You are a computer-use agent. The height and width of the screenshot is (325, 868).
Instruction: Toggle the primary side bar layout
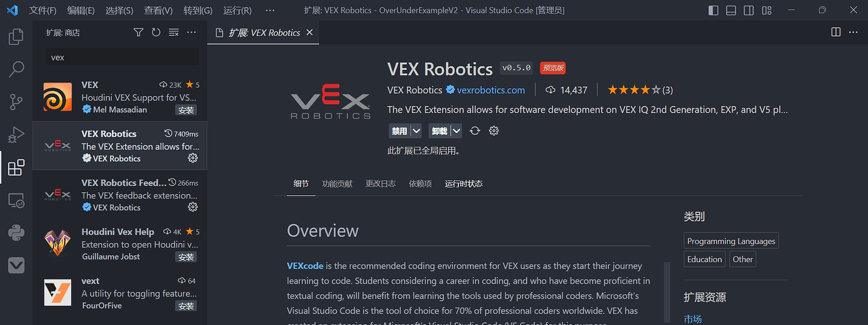point(713,10)
